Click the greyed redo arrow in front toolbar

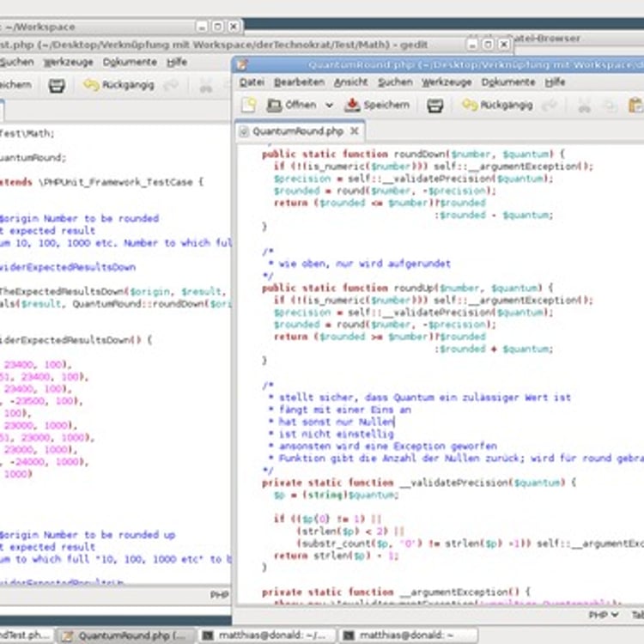pyautogui.click(x=550, y=106)
